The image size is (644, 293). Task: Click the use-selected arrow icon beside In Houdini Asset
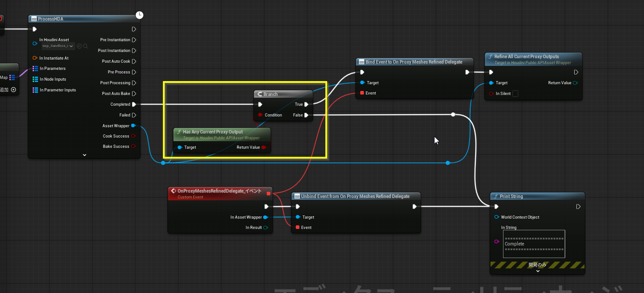[79, 46]
